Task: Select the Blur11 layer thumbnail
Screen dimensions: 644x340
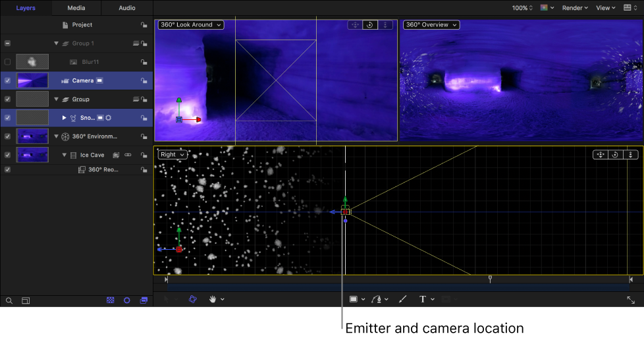Action: [32, 62]
